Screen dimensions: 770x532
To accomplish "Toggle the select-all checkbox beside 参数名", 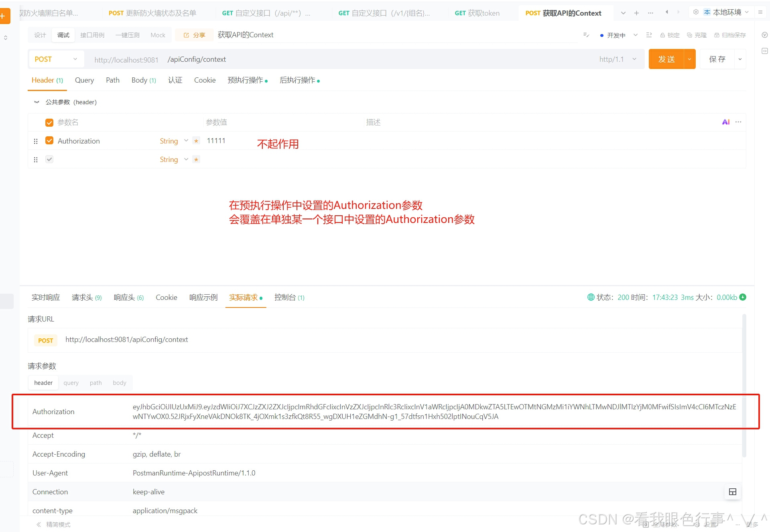I will (x=49, y=122).
